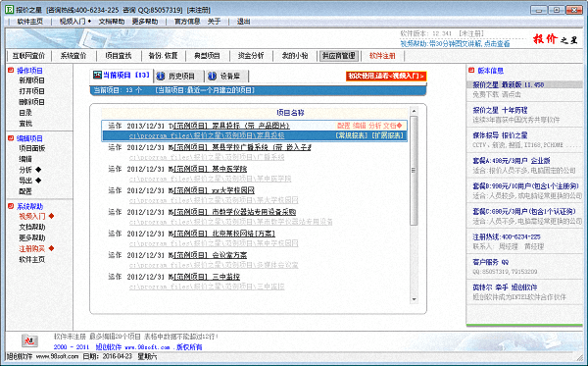Click 新增项目 in the sidebar
The height and width of the screenshot is (366, 588).
point(32,80)
